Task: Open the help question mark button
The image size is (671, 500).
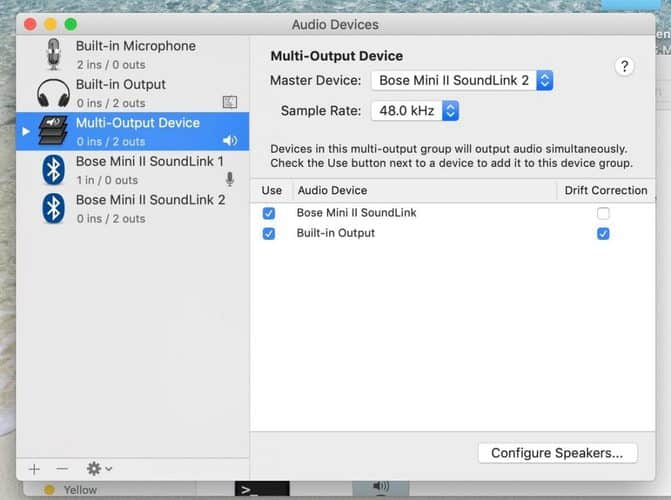Action: 624,66
